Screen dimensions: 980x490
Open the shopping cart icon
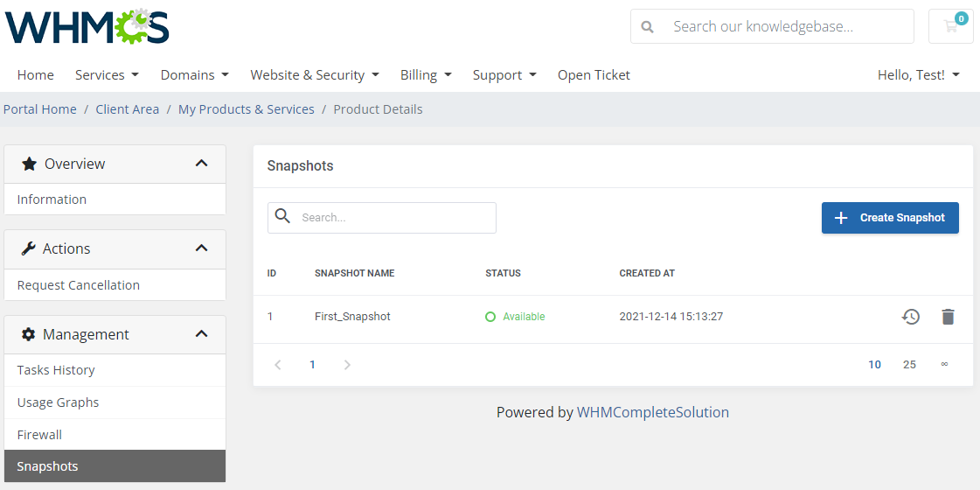[x=950, y=26]
